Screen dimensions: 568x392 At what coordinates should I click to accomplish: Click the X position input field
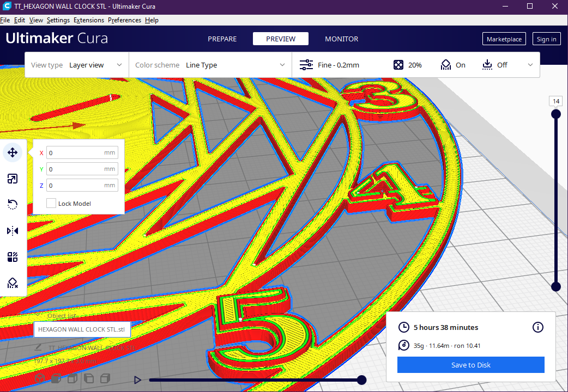coord(82,153)
